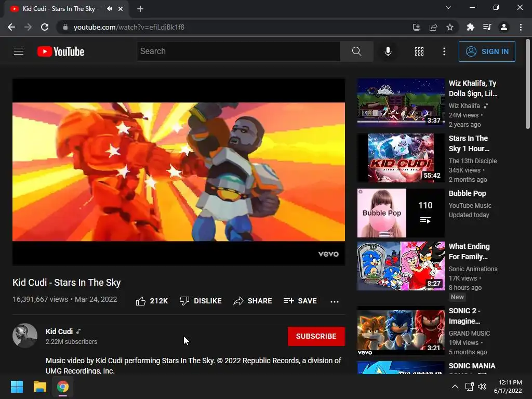Go to YouTube home via logo
Screen dimensions: 532x399
[x=61, y=51]
